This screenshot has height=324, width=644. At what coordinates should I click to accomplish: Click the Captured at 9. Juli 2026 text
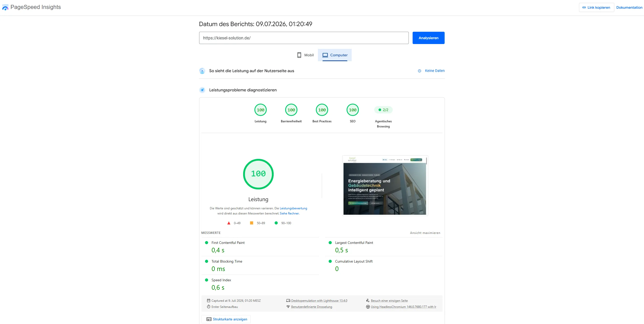(x=236, y=301)
